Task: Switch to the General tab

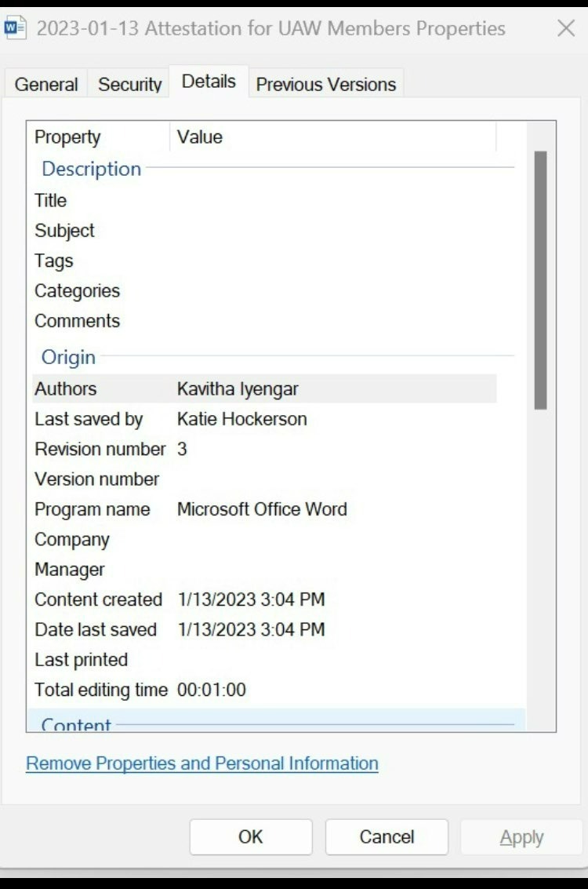Action: click(46, 84)
